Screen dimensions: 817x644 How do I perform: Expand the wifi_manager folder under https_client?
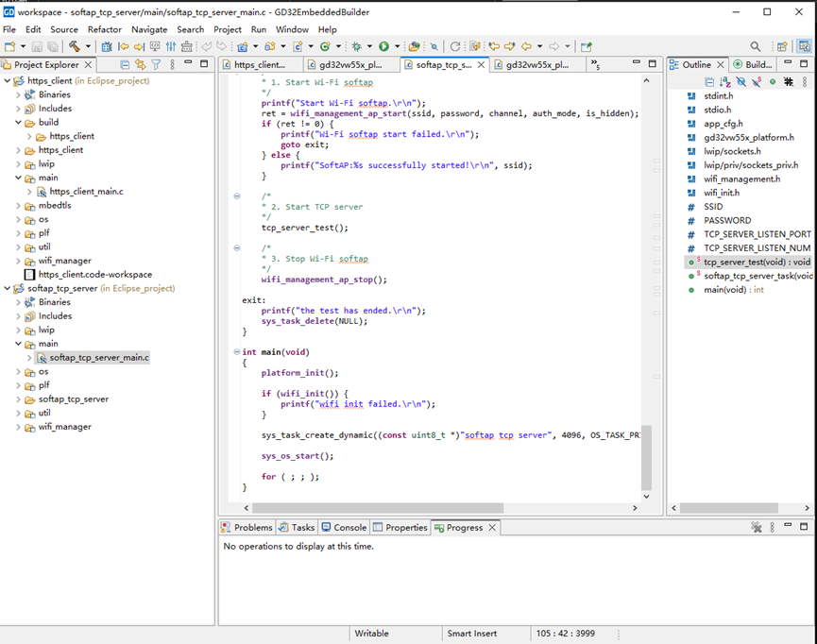18,261
